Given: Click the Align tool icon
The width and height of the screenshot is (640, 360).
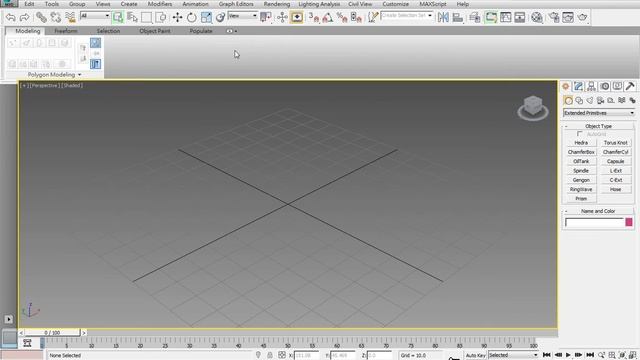Looking at the screenshot, I should point(458,17).
